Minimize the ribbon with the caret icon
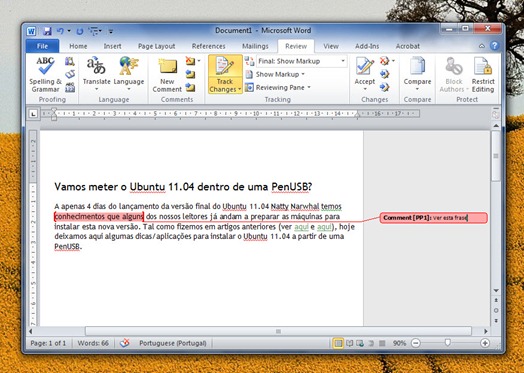The height and width of the screenshot is (373, 524). click(482, 46)
